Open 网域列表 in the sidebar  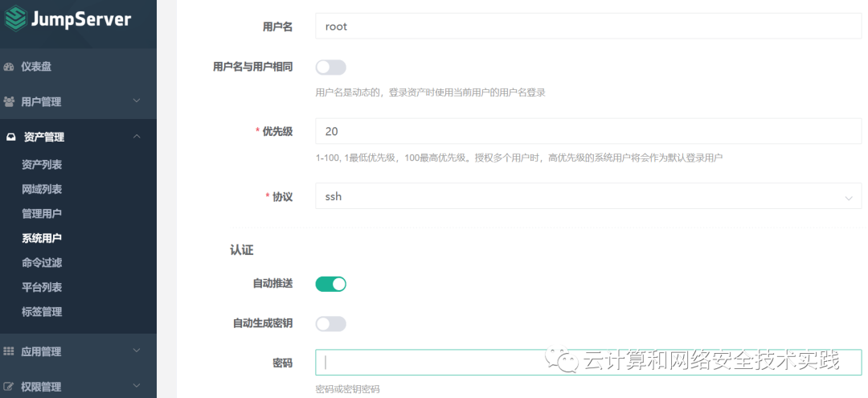(42, 189)
